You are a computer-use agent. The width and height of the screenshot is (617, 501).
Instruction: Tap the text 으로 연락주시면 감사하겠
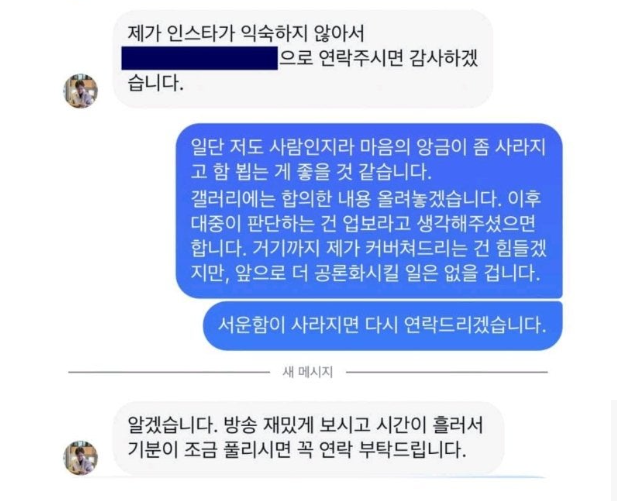pos(379,59)
